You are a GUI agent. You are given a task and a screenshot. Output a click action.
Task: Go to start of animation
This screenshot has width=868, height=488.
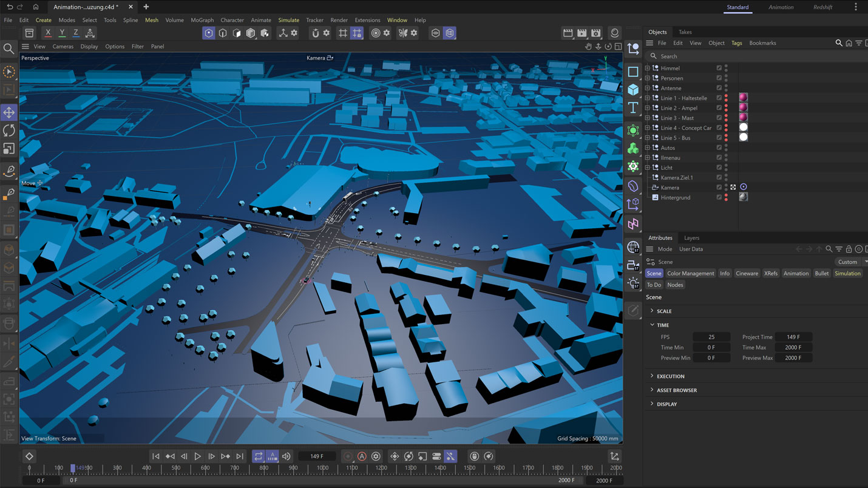pyautogui.click(x=156, y=456)
